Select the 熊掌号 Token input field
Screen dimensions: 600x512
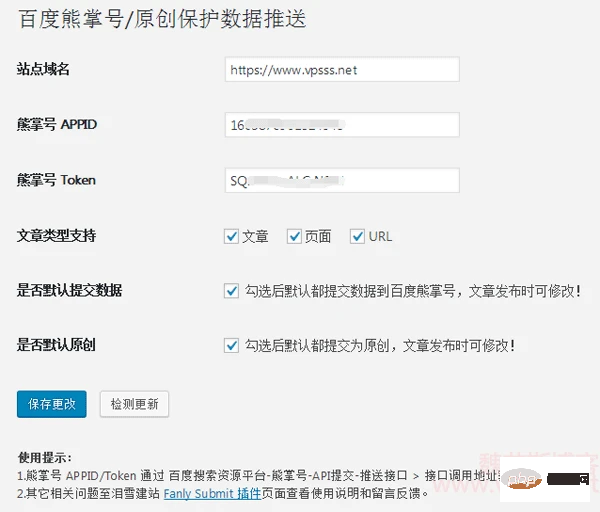[342, 180]
